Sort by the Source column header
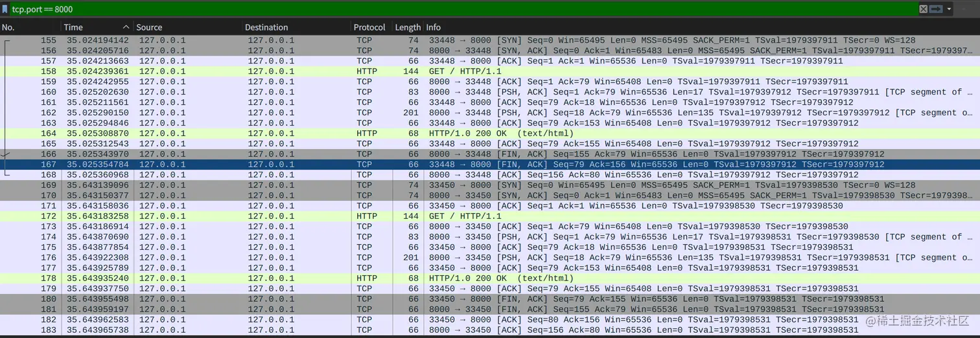The height and width of the screenshot is (338, 980). 188,27
